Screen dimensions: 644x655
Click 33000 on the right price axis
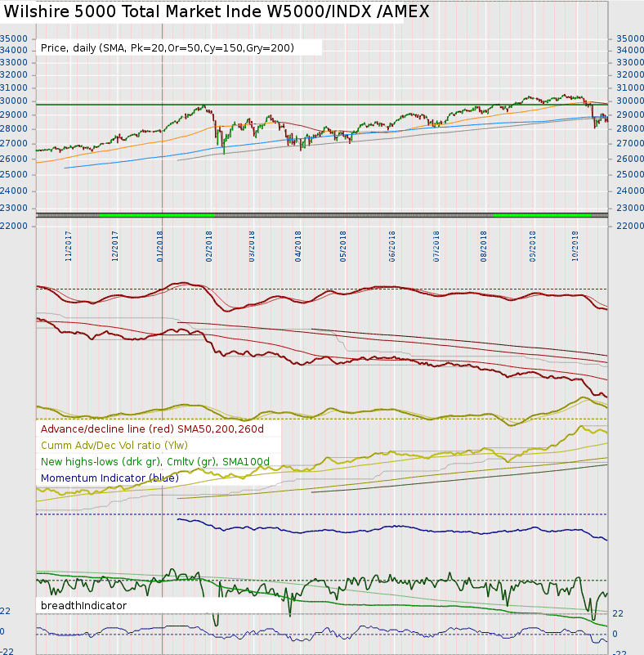[x=630, y=62]
